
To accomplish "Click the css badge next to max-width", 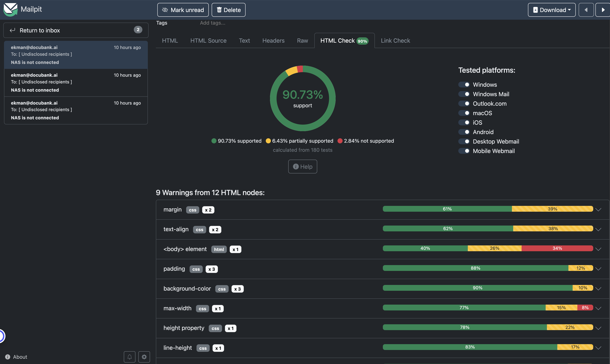I will [x=202, y=309].
